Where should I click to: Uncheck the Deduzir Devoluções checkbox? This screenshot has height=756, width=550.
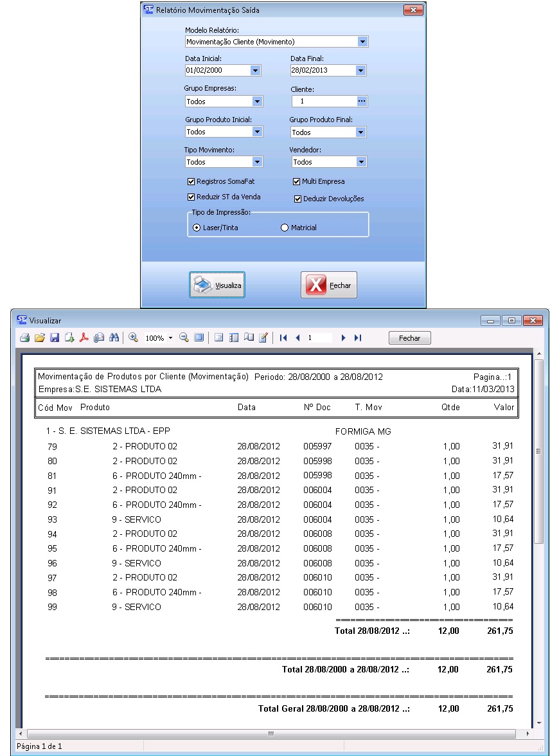pos(297,199)
